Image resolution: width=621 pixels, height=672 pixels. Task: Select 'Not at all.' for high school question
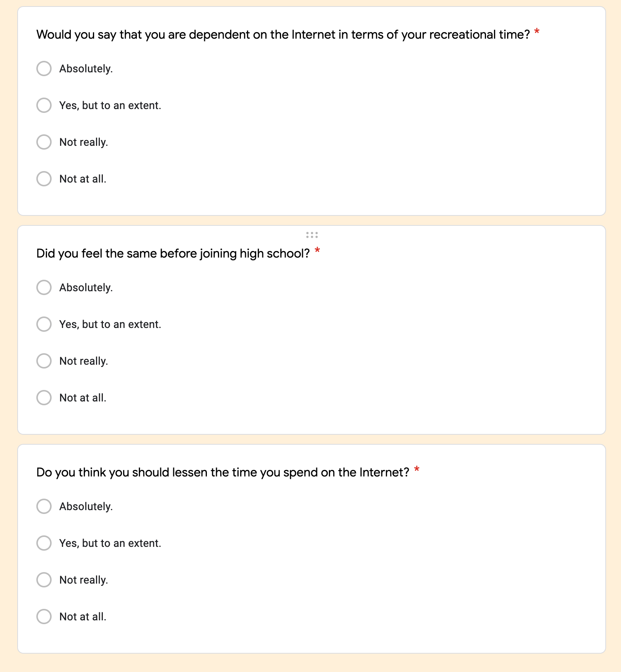click(44, 398)
